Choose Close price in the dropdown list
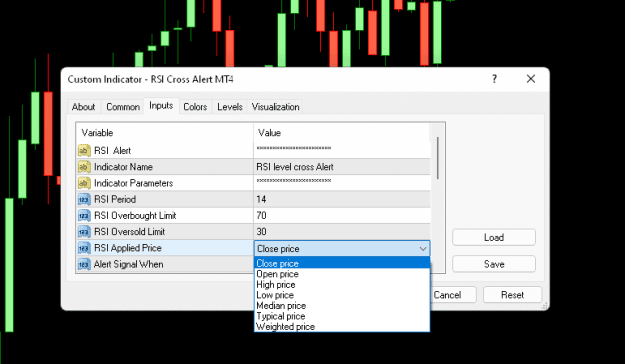Screen dimensions: 625x364 (x=342, y=263)
